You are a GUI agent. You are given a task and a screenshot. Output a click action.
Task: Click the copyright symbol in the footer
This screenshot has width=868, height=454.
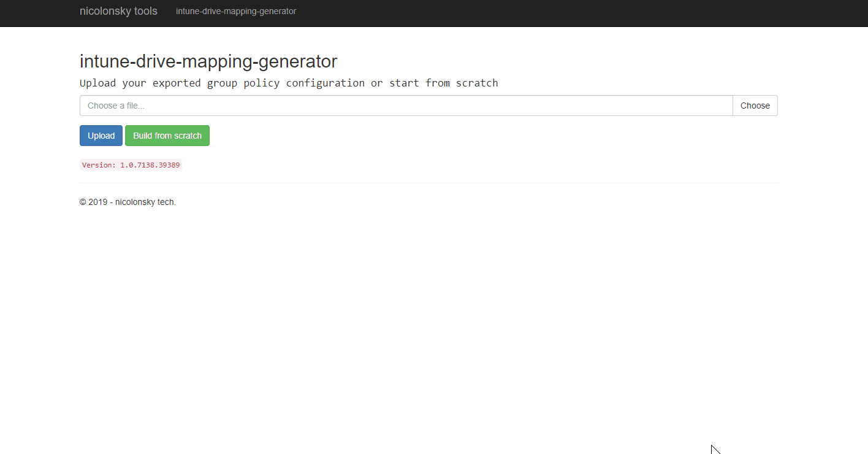[x=83, y=202]
